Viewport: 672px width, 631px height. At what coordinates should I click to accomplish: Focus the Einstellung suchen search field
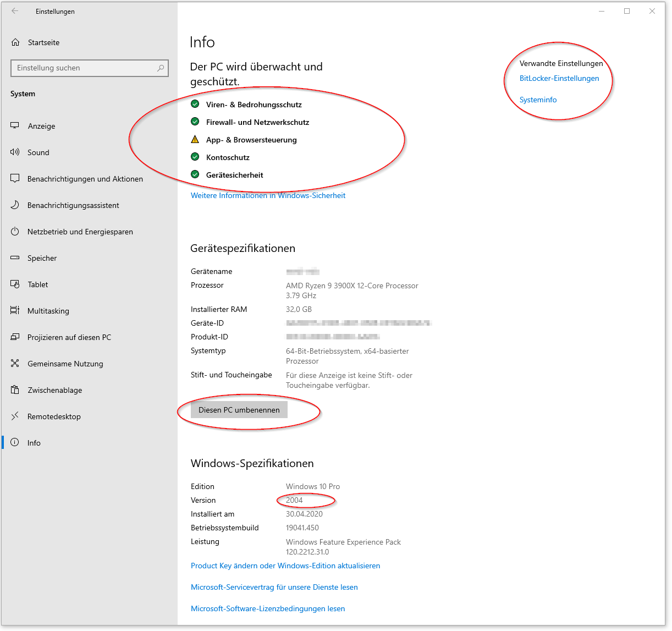point(89,68)
